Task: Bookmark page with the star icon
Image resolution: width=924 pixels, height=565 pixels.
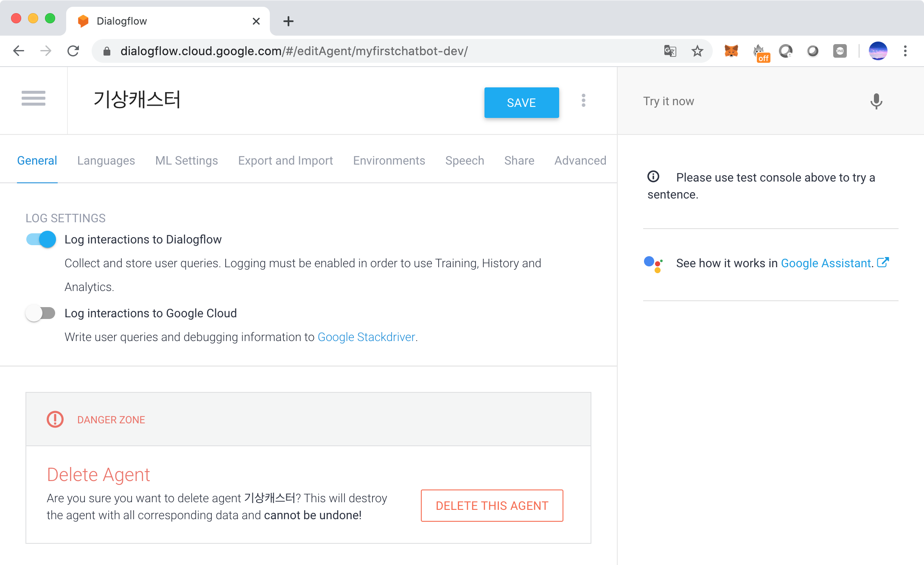Action: (x=697, y=51)
